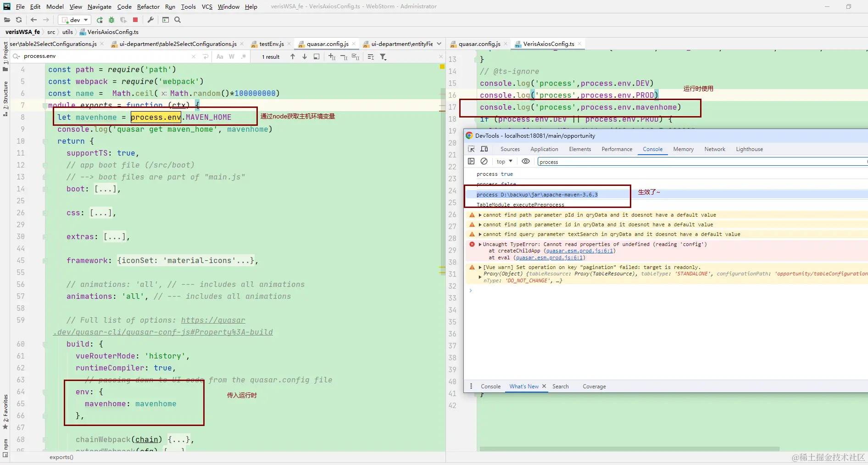Toggle Match Case 'Aa' search option
868x465 pixels.
[220, 56]
